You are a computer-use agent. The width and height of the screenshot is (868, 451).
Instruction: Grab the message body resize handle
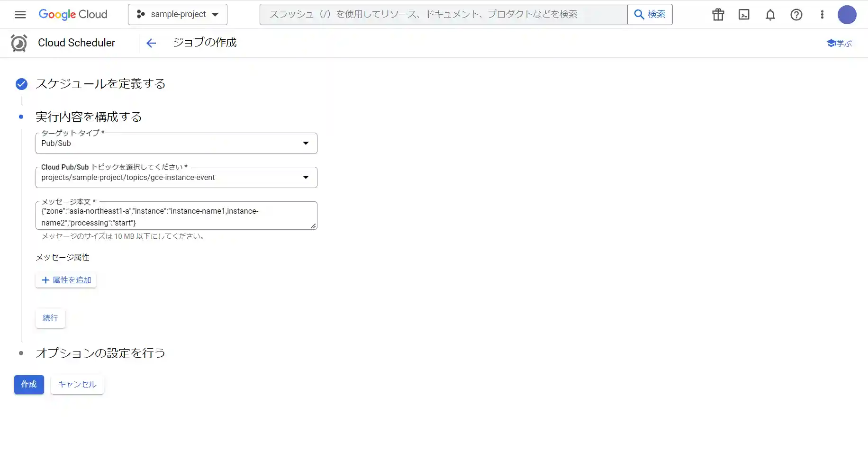point(313,226)
